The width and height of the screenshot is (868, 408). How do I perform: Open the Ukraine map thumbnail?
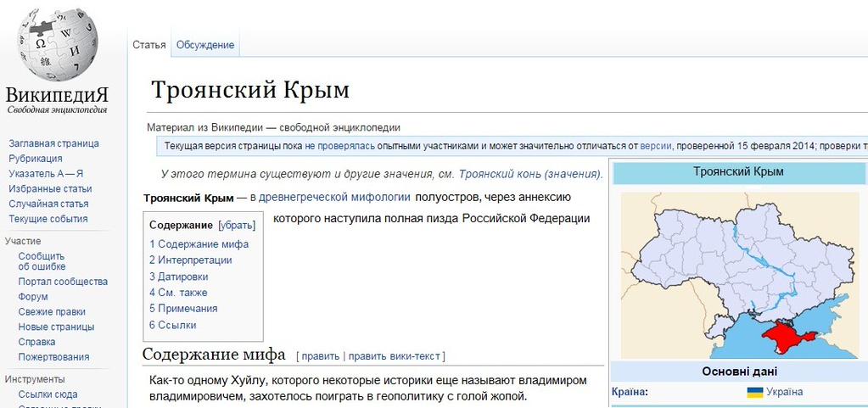pos(740,275)
